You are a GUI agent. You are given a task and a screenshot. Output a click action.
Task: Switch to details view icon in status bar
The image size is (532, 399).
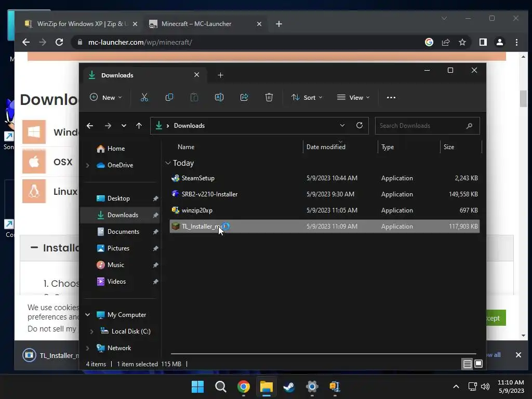pyautogui.click(x=467, y=364)
